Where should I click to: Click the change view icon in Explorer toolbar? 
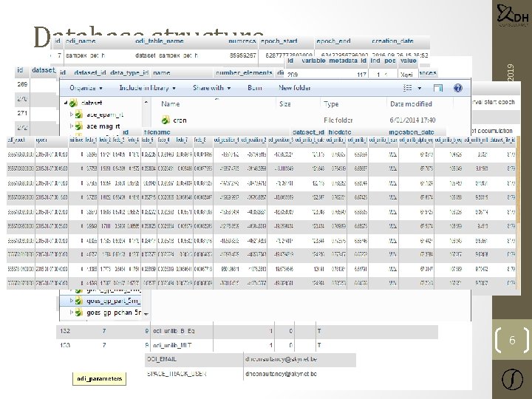(x=407, y=88)
